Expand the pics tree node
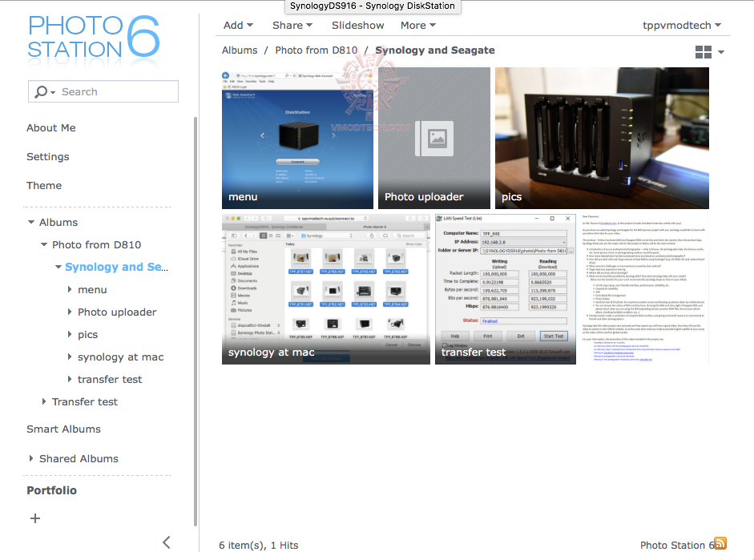Image resolution: width=754 pixels, height=560 pixels. (69, 334)
